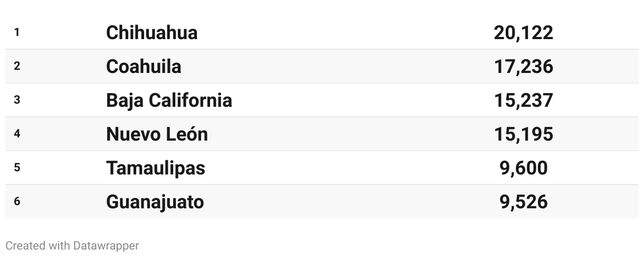Select the value 9,600

click(524, 168)
